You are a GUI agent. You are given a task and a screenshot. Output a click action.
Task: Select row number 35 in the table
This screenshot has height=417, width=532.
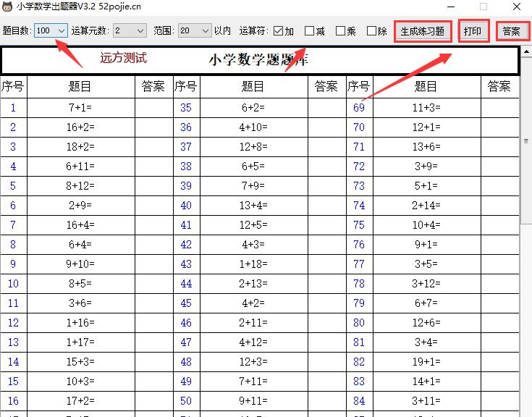click(186, 108)
